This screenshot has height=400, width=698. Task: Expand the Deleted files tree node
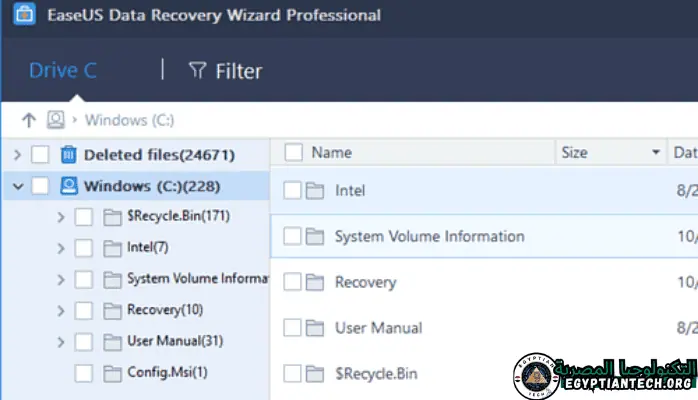pyautogui.click(x=17, y=154)
